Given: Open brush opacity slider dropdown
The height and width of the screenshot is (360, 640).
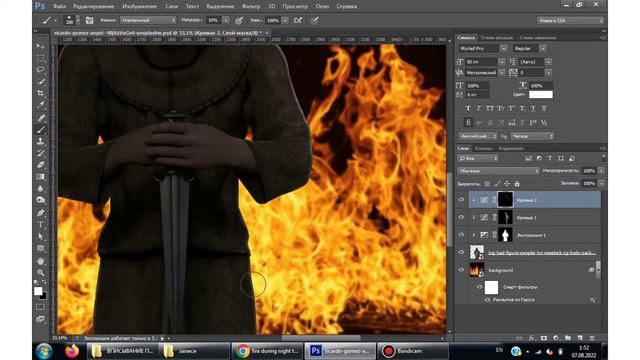Looking at the screenshot, I should coord(226,20).
